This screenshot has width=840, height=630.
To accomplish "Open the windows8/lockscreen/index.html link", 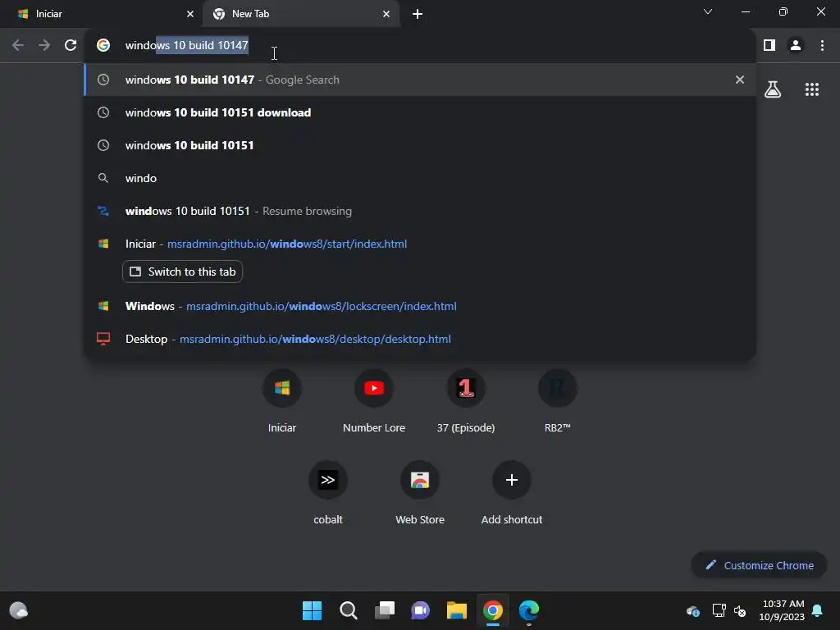I will click(x=322, y=307).
